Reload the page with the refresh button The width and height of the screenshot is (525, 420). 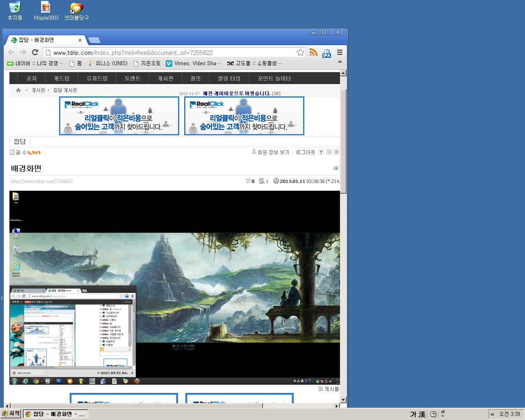pyautogui.click(x=35, y=52)
